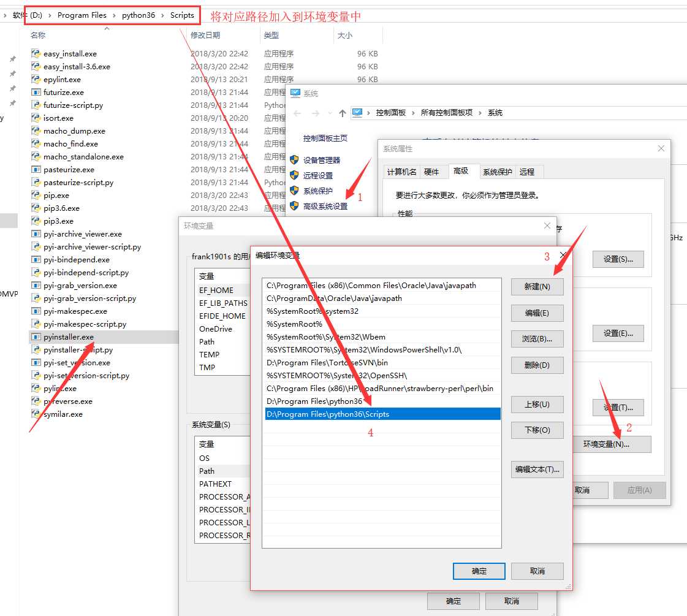687x616 pixels.
Task: Click 删除(D) button
Action: [x=537, y=365]
